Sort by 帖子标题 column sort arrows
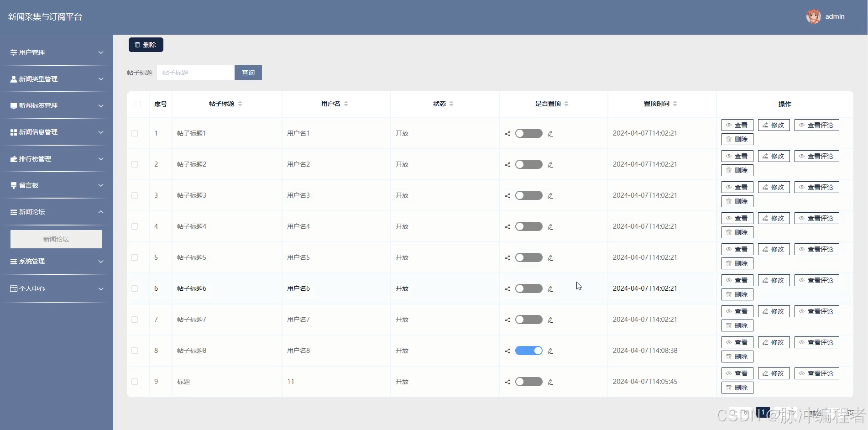The width and height of the screenshot is (868, 430). (x=240, y=104)
